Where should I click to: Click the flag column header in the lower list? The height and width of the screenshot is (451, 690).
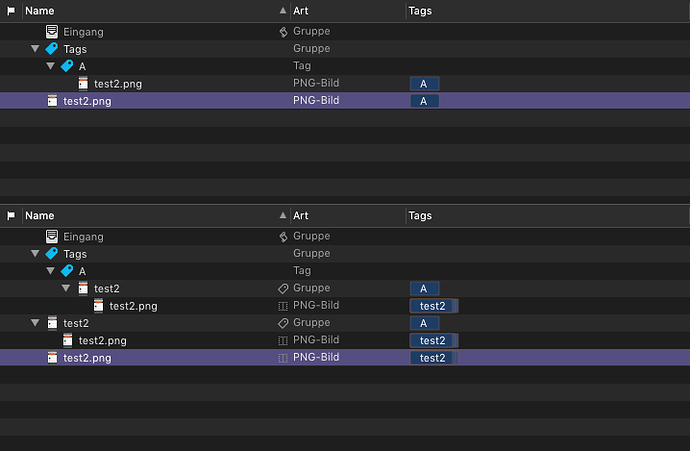point(11,215)
